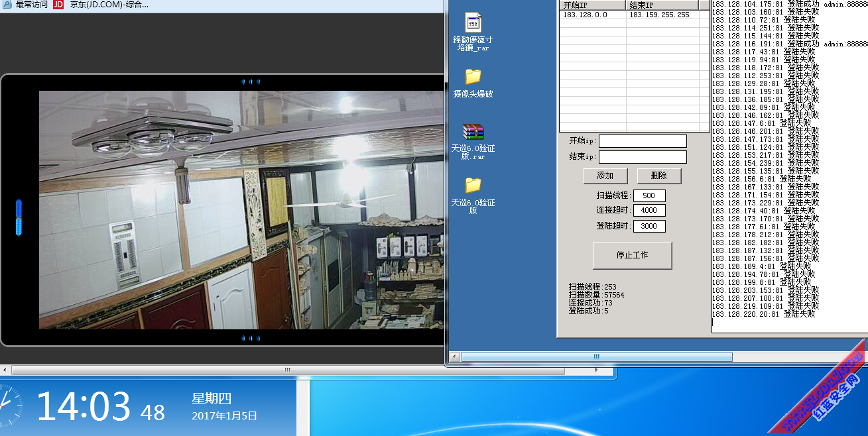Click log line 183.128.203.153:81 登陆失败

(766, 290)
